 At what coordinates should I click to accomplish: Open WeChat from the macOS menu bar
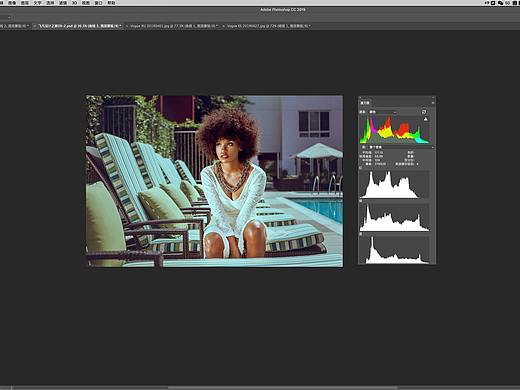click(500, 3)
